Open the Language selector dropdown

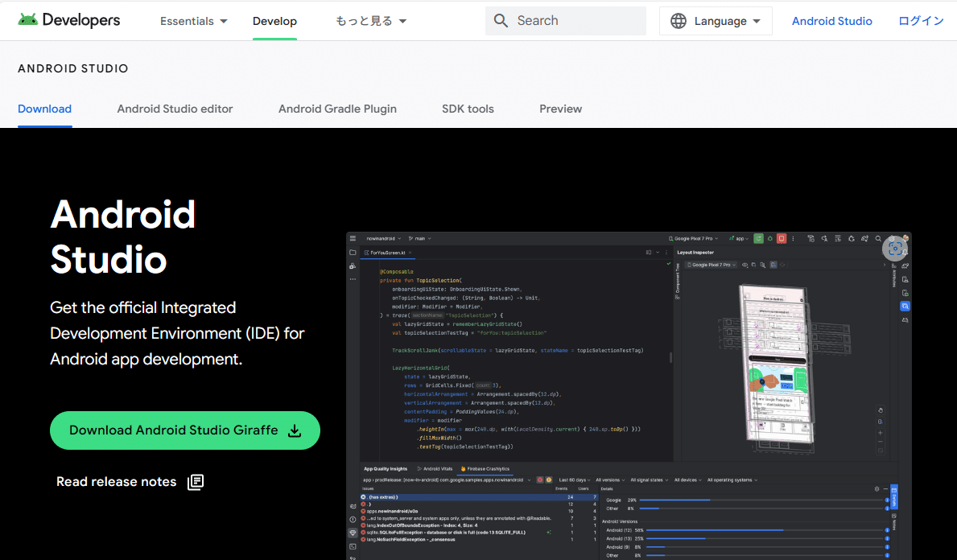pos(716,21)
